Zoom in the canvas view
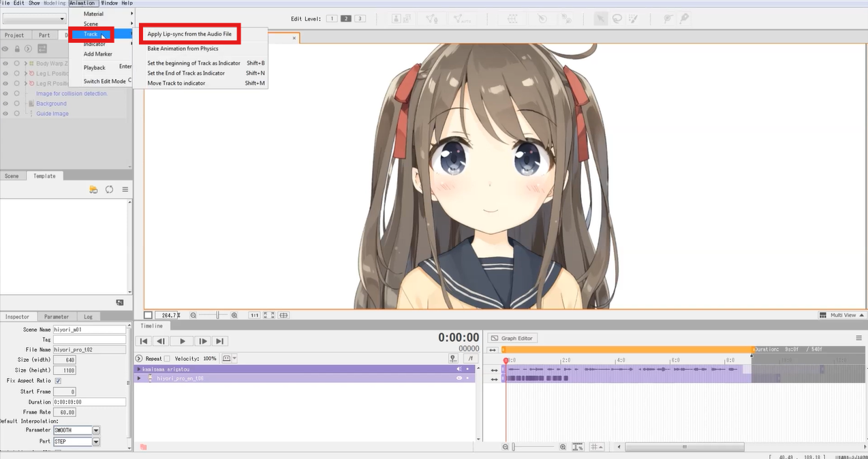Screen dimensions: 868x459 click(234, 315)
